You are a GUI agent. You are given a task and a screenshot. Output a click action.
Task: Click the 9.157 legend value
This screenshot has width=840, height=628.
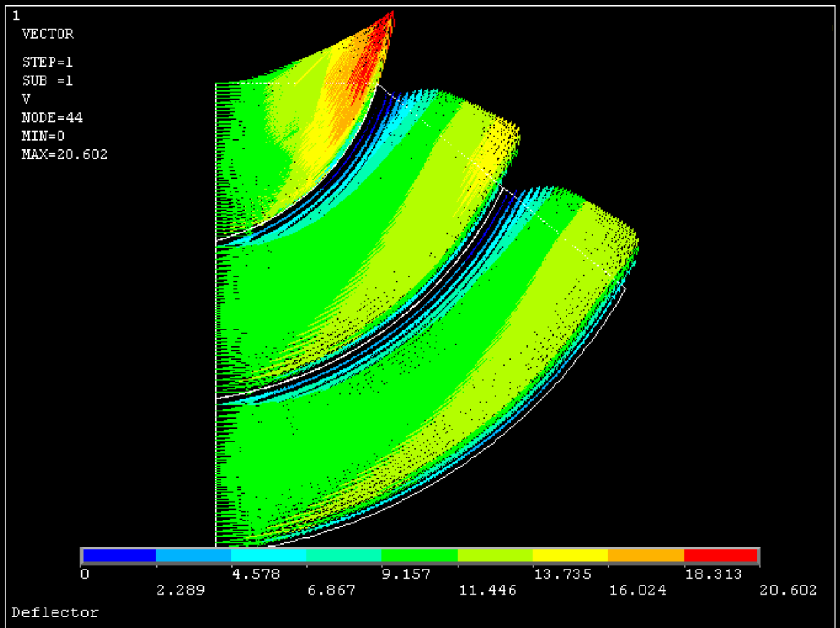406,574
